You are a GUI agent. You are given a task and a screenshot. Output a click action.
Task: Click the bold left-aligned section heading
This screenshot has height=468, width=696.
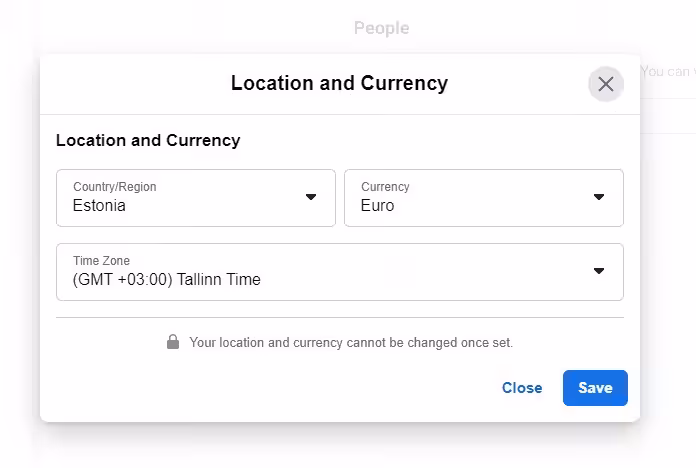[148, 140]
